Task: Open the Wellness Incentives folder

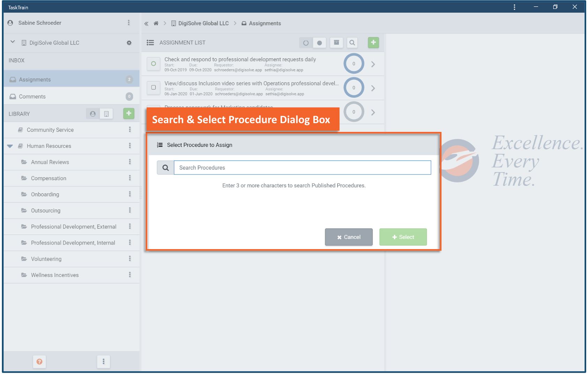Action: coord(55,275)
